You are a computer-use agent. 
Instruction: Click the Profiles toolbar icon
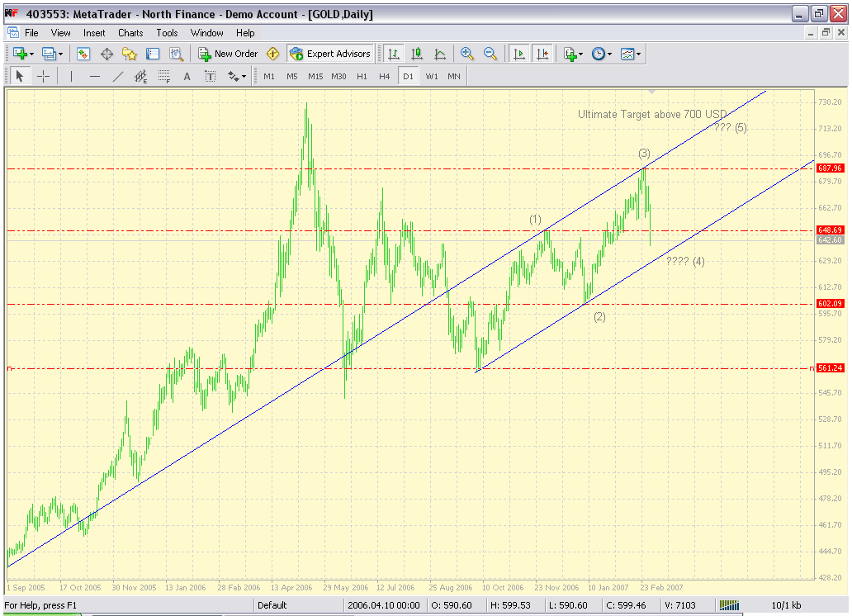point(49,54)
